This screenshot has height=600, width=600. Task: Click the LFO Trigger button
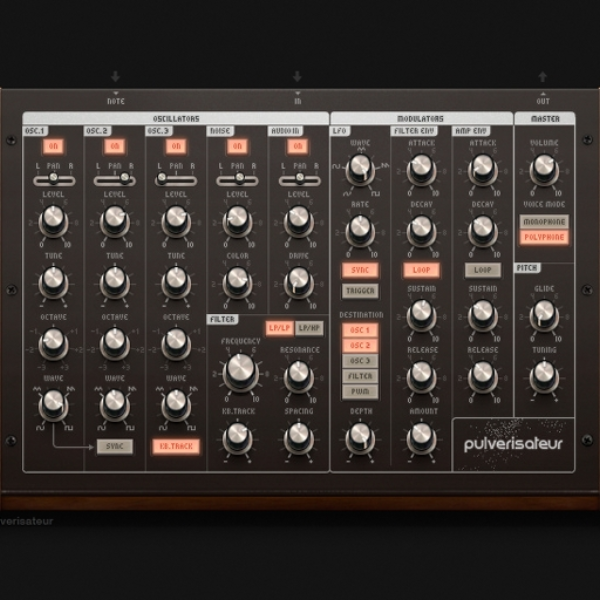click(x=360, y=291)
